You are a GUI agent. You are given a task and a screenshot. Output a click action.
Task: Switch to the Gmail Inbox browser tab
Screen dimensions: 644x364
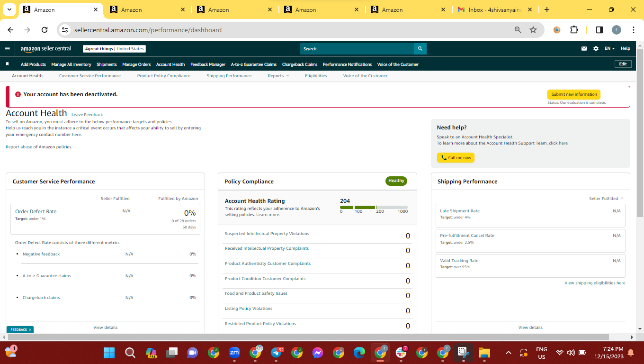pyautogui.click(x=494, y=9)
